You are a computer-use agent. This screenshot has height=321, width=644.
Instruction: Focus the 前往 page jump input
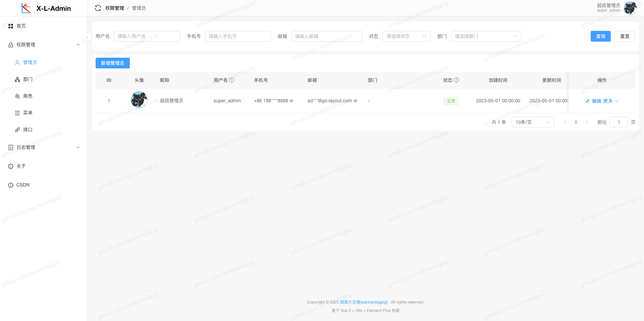pos(619,122)
